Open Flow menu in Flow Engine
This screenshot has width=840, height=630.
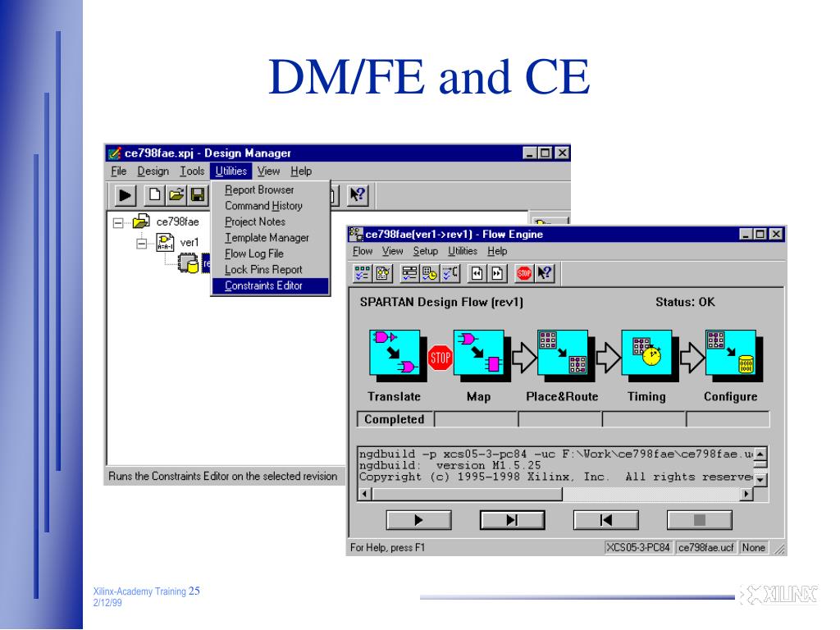click(363, 251)
